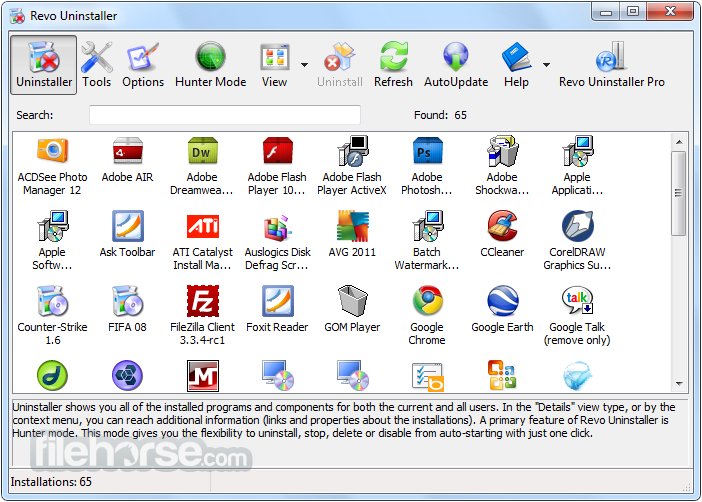
Task: Select the purple sphere program icon
Action: [x=127, y=376]
